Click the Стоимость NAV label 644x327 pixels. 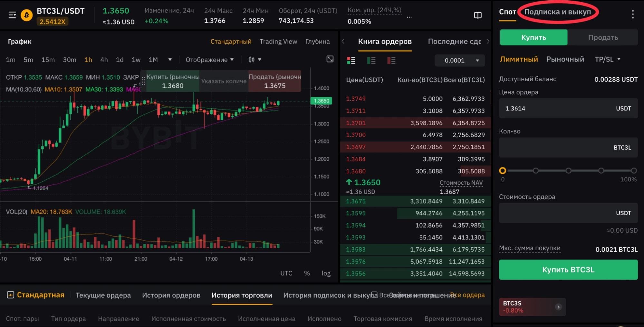click(461, 183)
